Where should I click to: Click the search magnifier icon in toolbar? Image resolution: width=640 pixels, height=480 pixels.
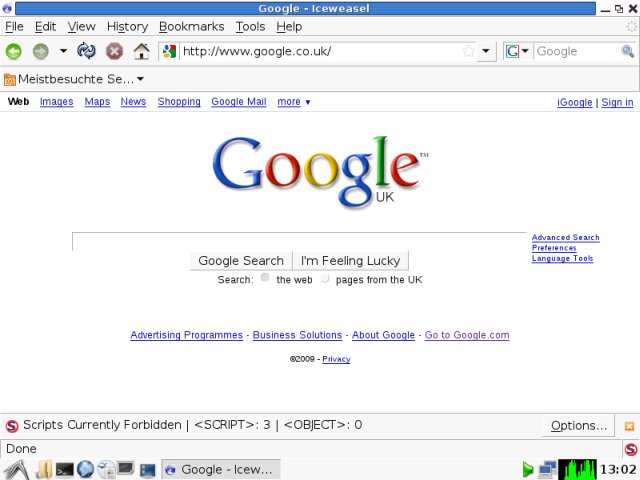tap(627, 51)
